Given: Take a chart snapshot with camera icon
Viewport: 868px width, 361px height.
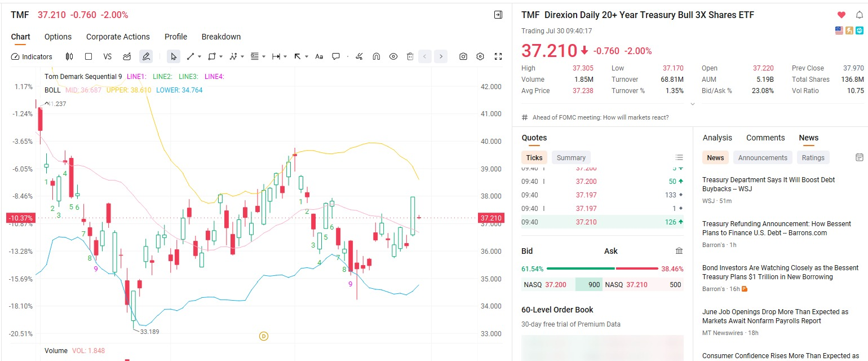Looking at the screenshot, I should click(463, 56).
